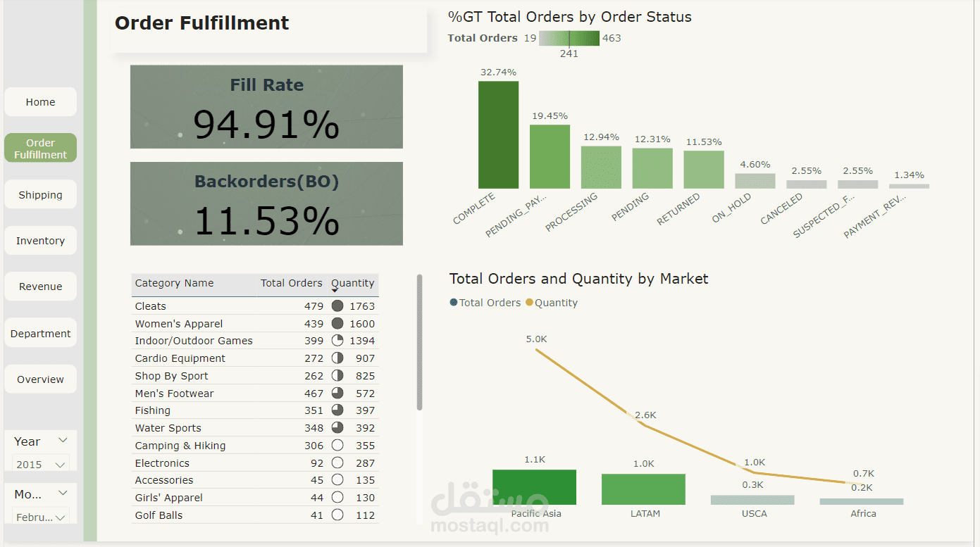Click the Electronics empty circle icon
Image resolution: width=980 pixels, height=547 pixels.
click(337, 463)
